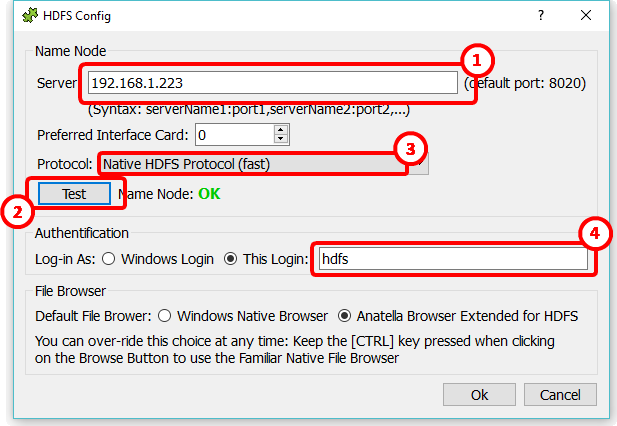The width and height of the screenshot is (617, 426).
Task: Click the Cancel button
Action: 560,395
